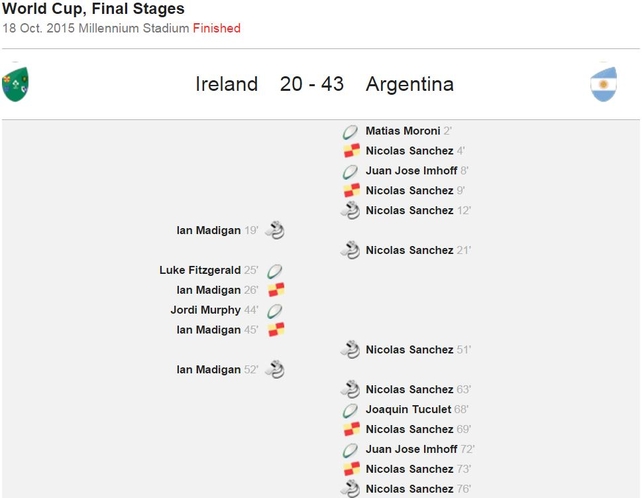Click the Millennium Stadium venue text
This screenshot has width=642, height=498.
[x=133, y=28]
